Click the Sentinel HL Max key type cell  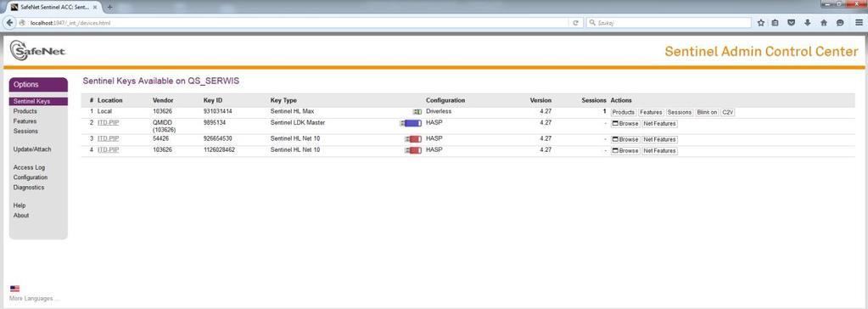coord(292,111)
